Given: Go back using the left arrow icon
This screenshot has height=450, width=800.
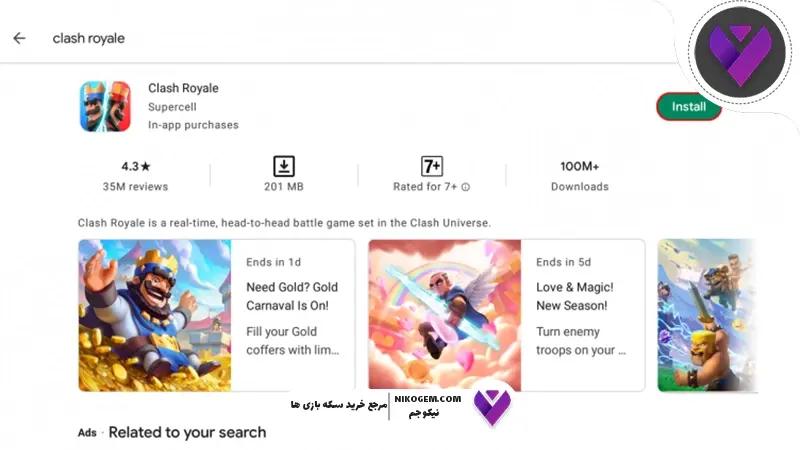Looking at the screenshot, I should coord(19,38).
